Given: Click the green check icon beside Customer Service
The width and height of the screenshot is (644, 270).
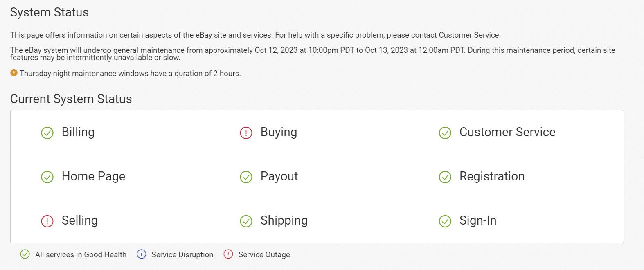Looking at the screenshot, I should 445,133.
